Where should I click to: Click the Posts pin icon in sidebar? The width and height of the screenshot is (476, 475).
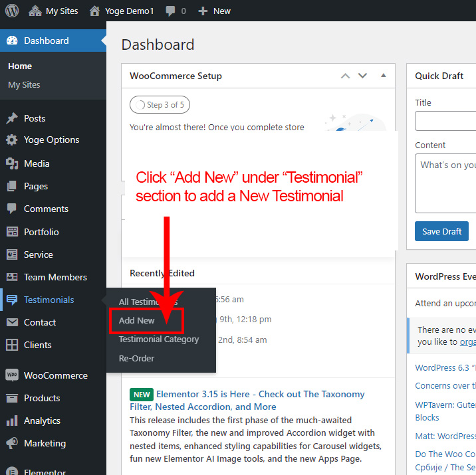[x=12, y=118]
